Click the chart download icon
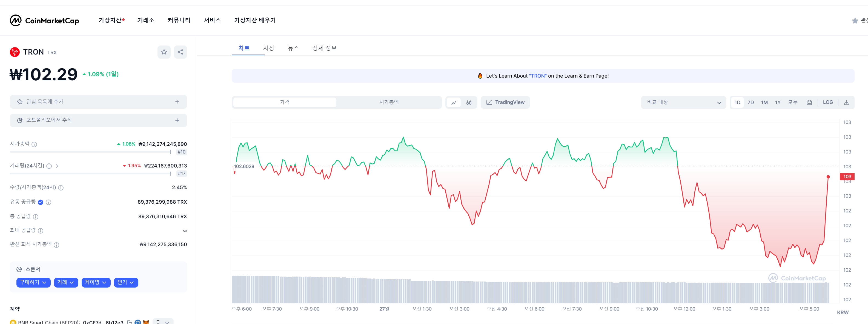 coord(846,103)
